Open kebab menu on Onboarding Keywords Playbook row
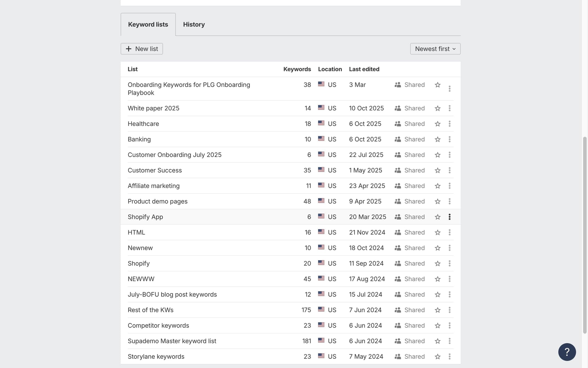Screen dimensions: 588x368 [449, 89]
